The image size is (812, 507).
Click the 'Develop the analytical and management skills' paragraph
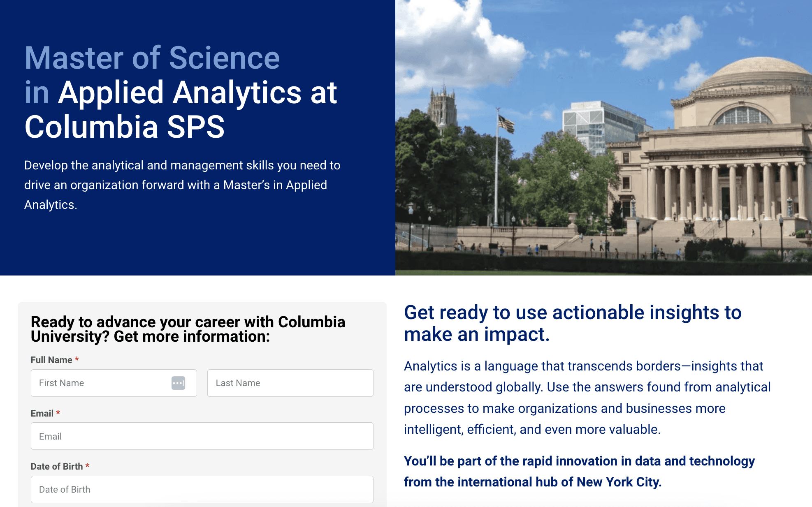coord(182,185)
